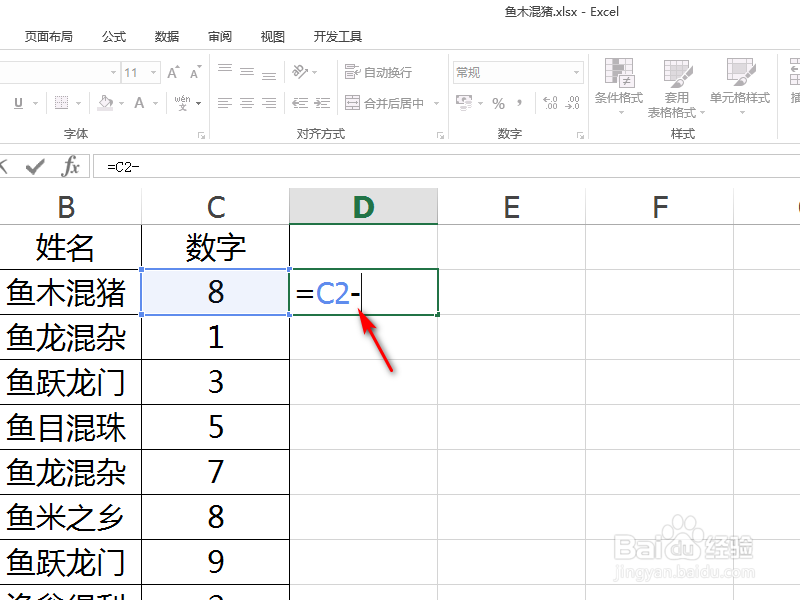The height and width of the screenshot is (600, 800).
Task: Open 条件格式 conditional formatting
Action: coord(619,85)
